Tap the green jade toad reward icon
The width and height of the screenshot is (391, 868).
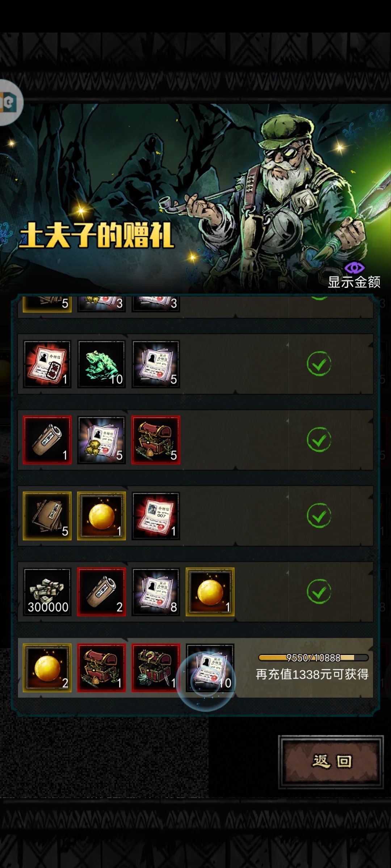(x=101, y=364)
